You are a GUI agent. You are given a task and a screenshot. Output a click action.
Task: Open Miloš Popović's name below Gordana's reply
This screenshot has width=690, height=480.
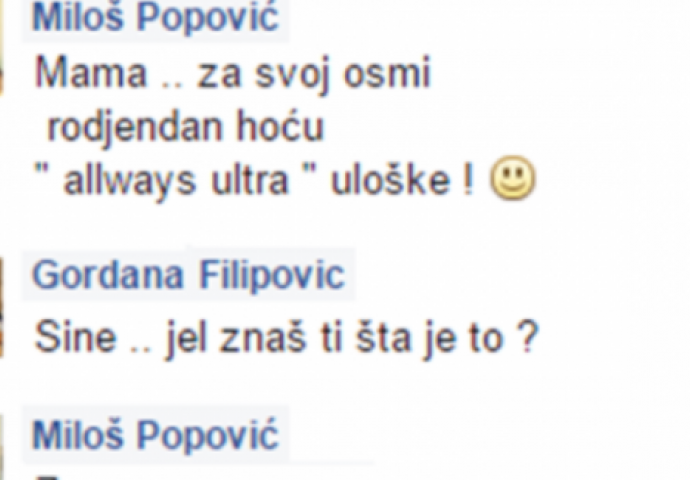tap(156, 435)
